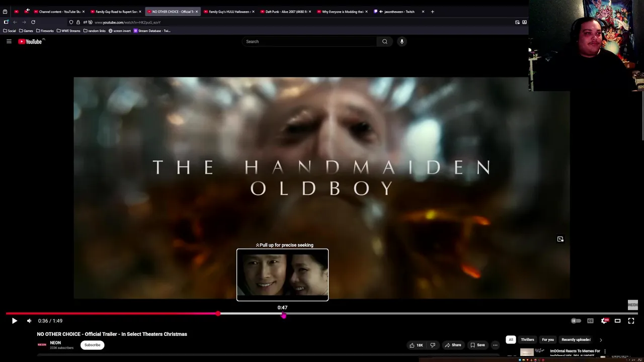Click the search magnifier button
The image size is (644, 362).
385,41
